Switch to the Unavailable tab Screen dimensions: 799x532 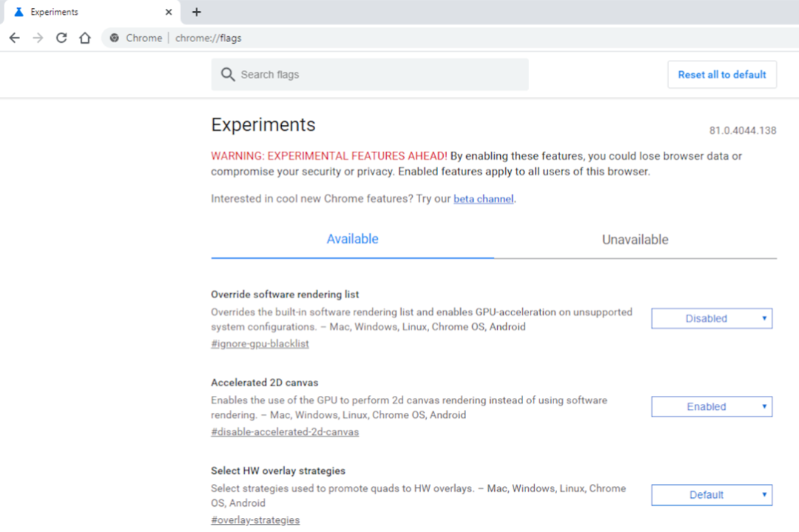[x=635, y=240]
